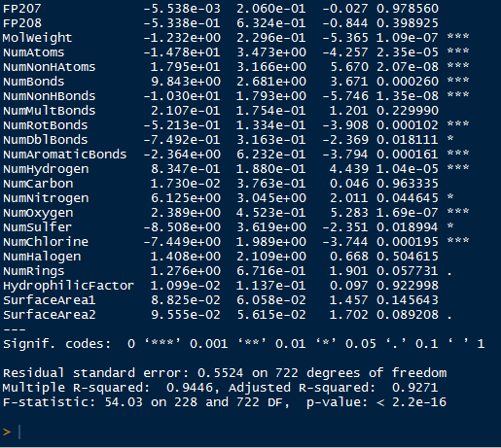Viewport: 501px width, 448px height.
Task: Click the Signif. codes legend line
Action: 244,344
